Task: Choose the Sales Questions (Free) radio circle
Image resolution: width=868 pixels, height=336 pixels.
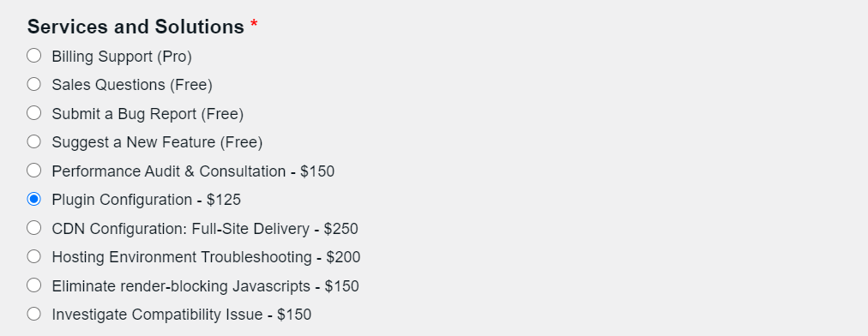Action: point(33,84)
